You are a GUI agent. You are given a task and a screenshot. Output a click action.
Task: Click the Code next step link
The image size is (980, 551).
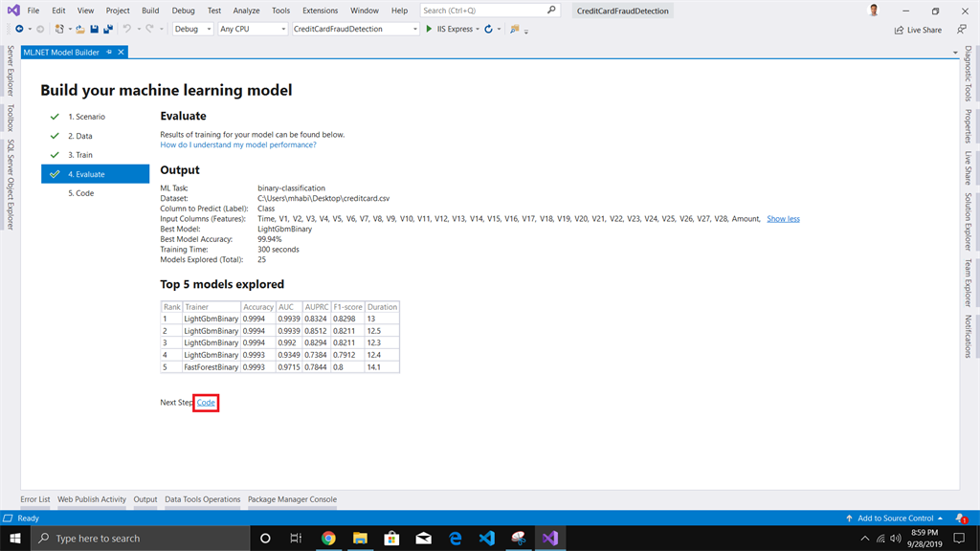pyautogui.click(x=206, y=403)
